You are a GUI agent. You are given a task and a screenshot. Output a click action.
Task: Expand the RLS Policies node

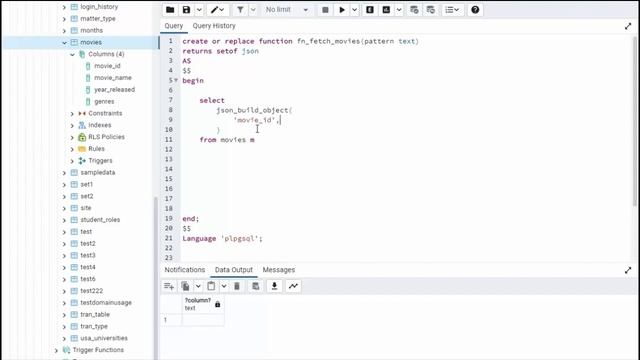[72, 137]
